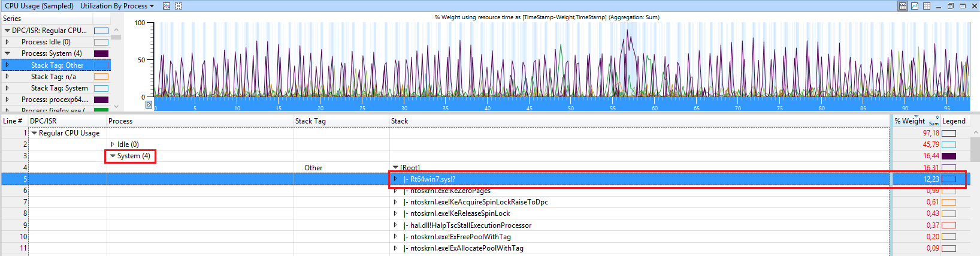Collapse the Regular CPU Usage table row
This screenshot has height=256, width=980.
click(x=34, y=133)
